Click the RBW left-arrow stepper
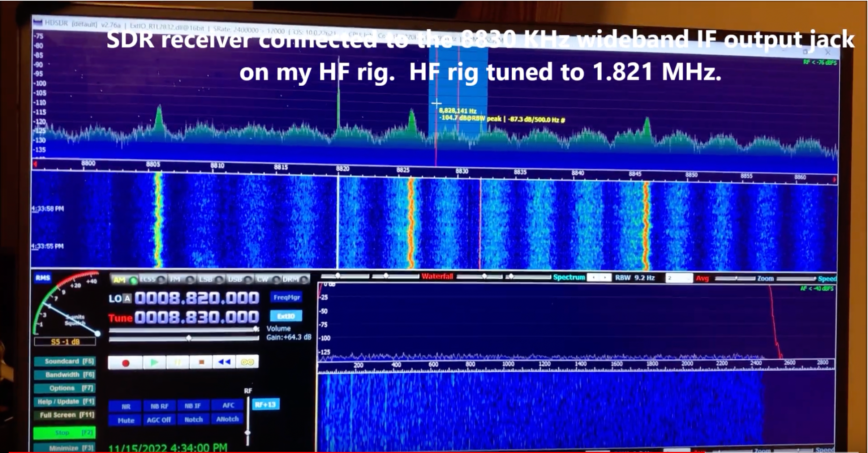 594,278
